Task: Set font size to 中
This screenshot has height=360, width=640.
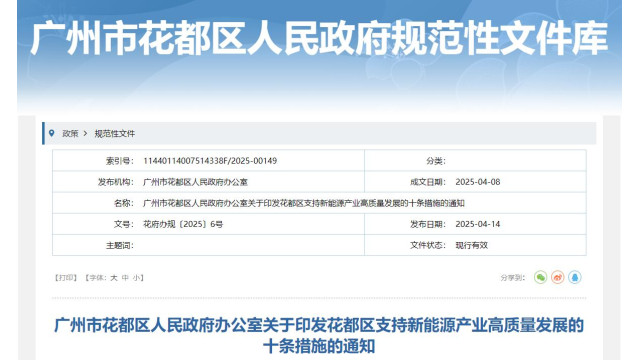Action: click(125, 278)
